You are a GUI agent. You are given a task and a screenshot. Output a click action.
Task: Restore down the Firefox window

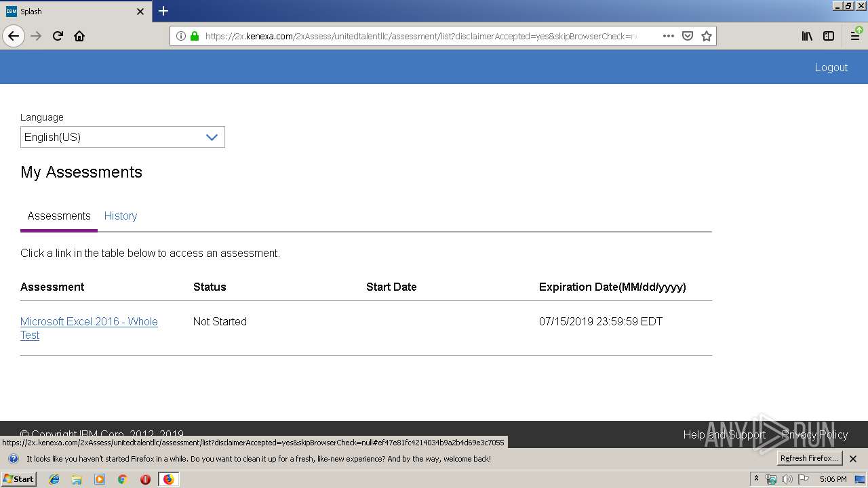pos(848,5)
